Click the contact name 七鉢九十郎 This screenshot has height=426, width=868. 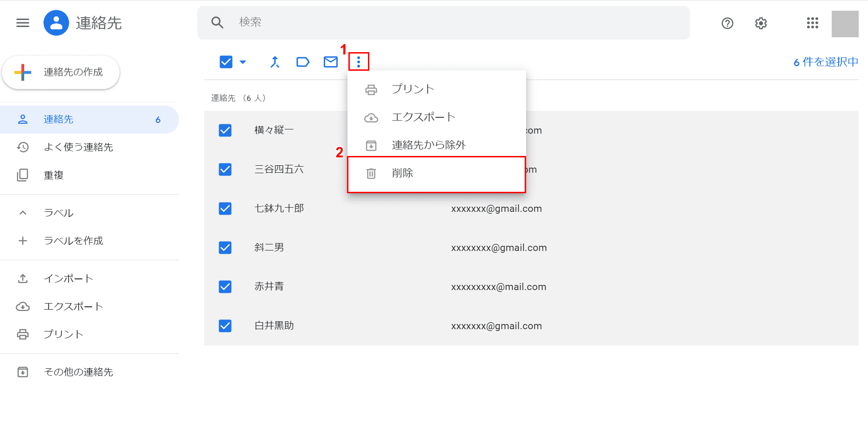(279, 209)
